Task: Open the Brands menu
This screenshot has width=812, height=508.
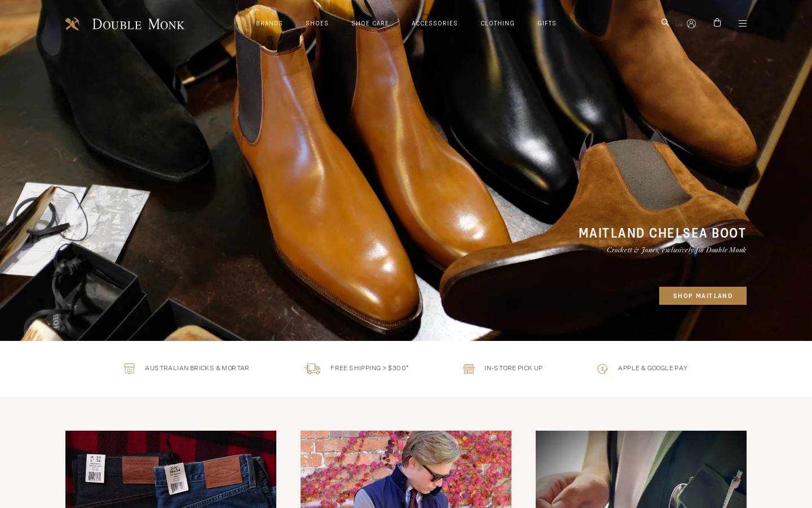Action: tap(270, 23)
